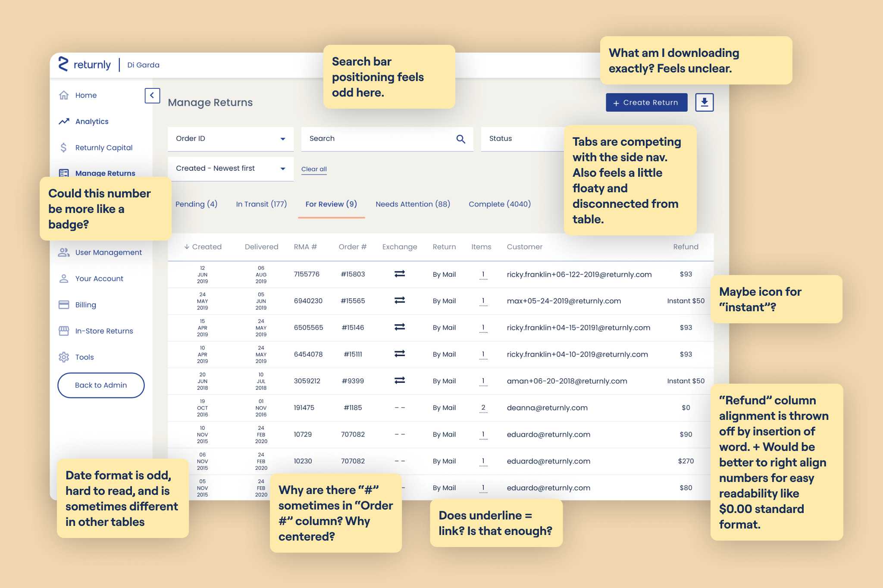
Task: Click RMA number 191475
Action: coord(304,408)
